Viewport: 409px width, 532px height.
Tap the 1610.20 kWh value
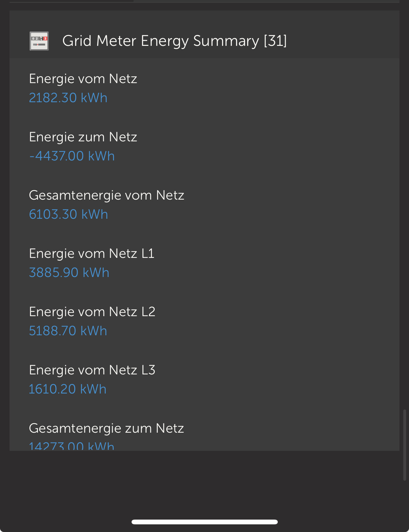[68, 389]
